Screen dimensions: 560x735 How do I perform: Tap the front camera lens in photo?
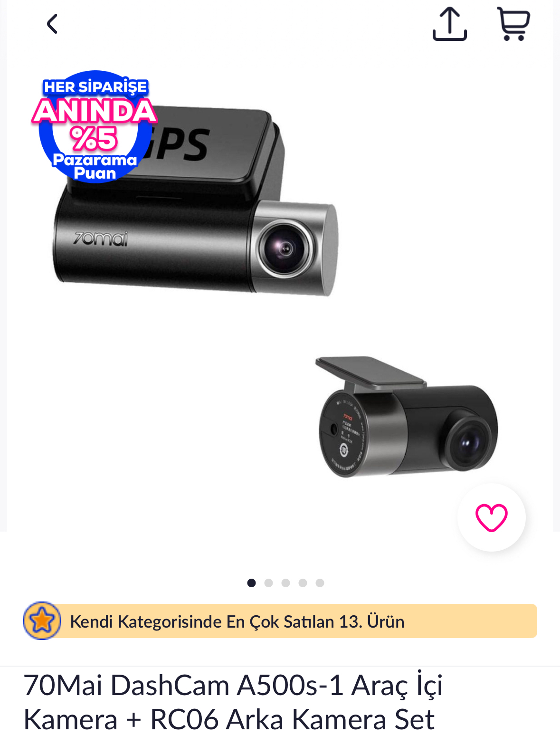(x=285, y=248)
